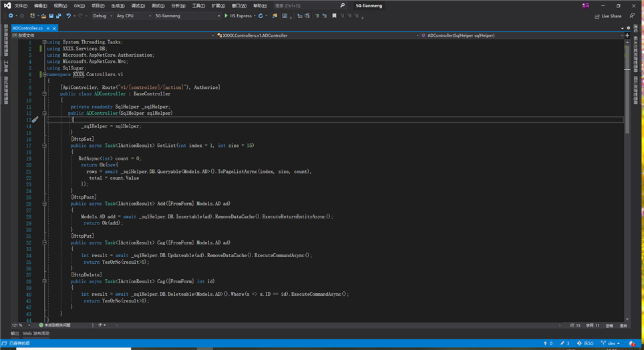
Task: Click GetList method name in code
Action: [x=166, y=146]
